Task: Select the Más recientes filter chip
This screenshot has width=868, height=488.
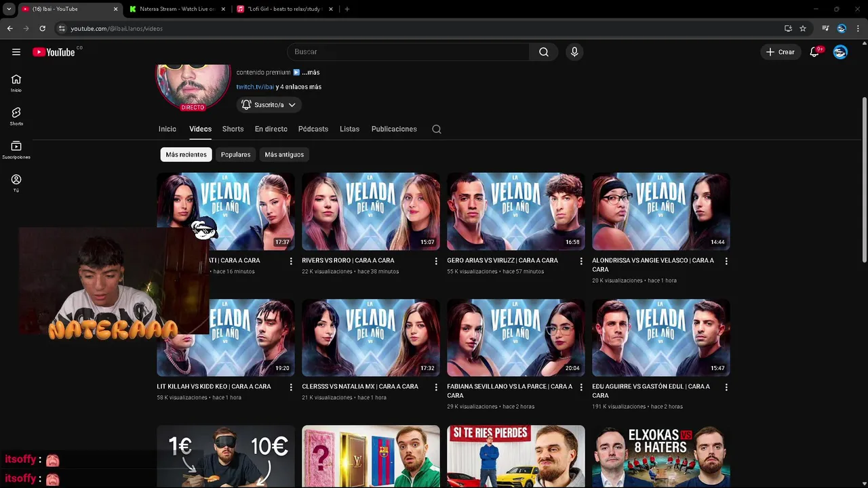Action: point(186,155)
